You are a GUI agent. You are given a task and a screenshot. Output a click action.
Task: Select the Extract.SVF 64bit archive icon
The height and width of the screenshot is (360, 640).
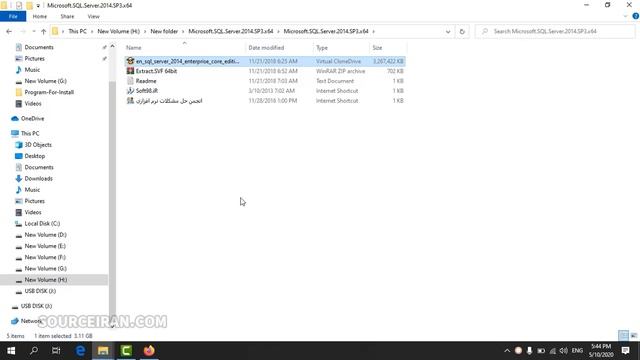(x=130, y=71)
